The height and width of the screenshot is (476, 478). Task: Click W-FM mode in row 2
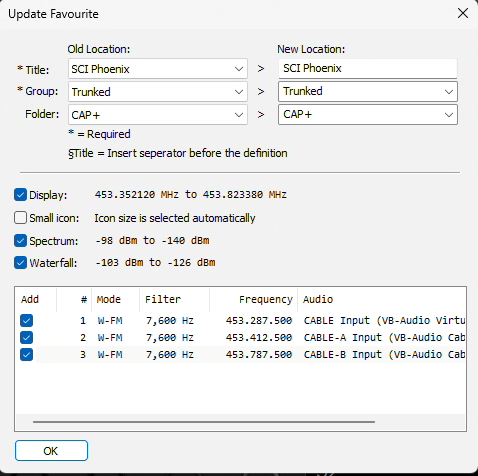[110, 338]
